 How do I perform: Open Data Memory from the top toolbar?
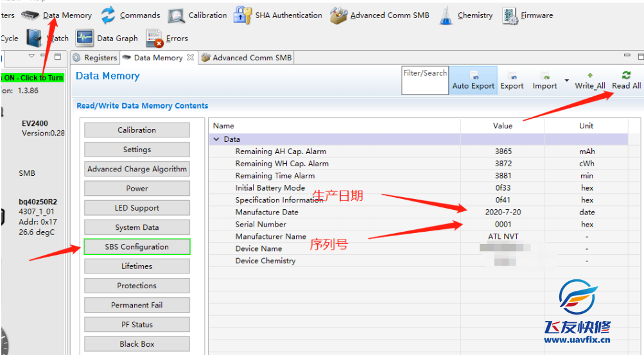[57, 15]
